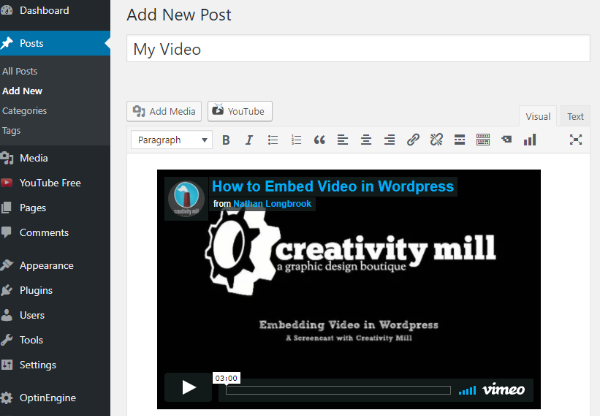The height and width of the screenshot is (416, 600).
Task: Insert a numbered list
Action: coord(296,140)
